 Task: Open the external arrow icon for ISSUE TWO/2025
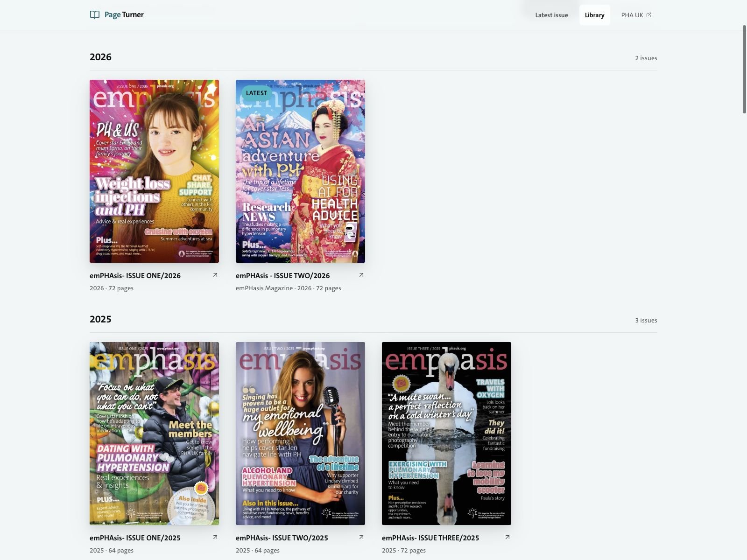click(361, 537)
